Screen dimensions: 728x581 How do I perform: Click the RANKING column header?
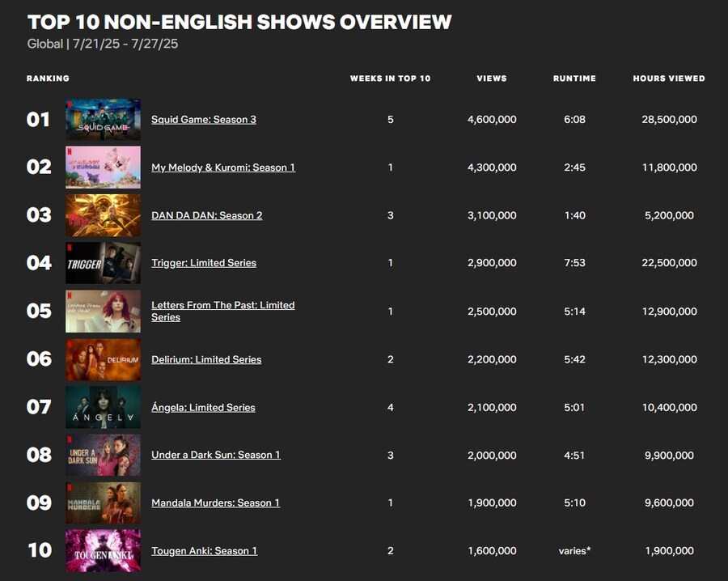click(x=48, y=78)
